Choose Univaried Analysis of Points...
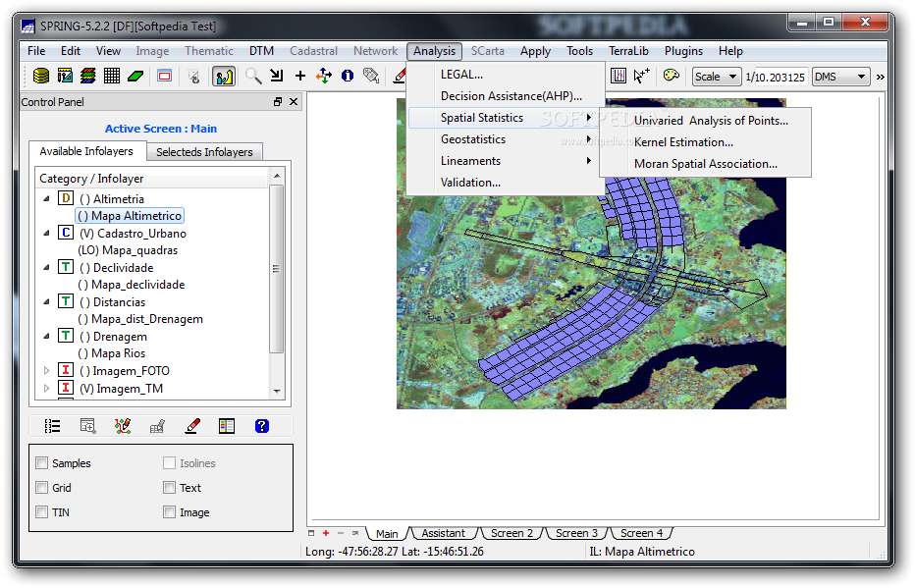Image resolution: width=915 pixels, height=588 pixels. click(x=706, y=121)
